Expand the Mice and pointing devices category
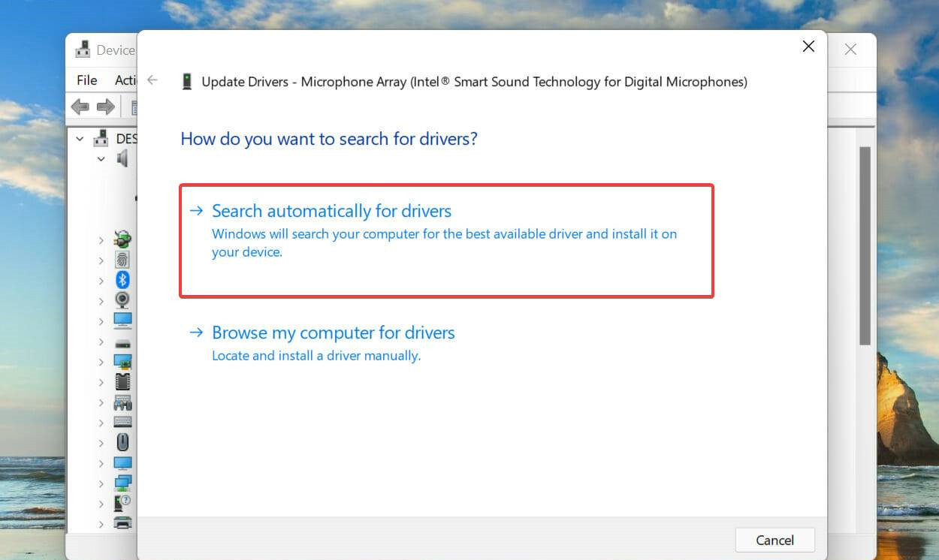Screen dimensions: 939x560 pos(101,443)
